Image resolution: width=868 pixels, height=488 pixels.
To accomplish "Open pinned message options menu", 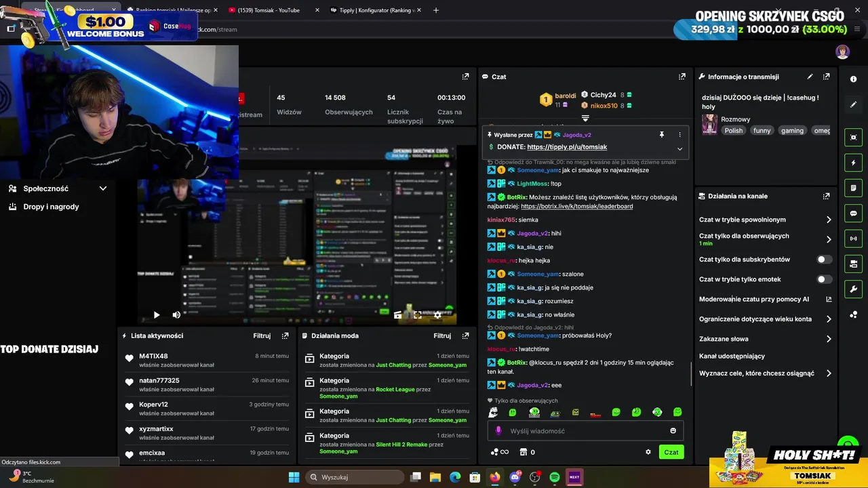I will pyautogui.click(x=679, y=135).
